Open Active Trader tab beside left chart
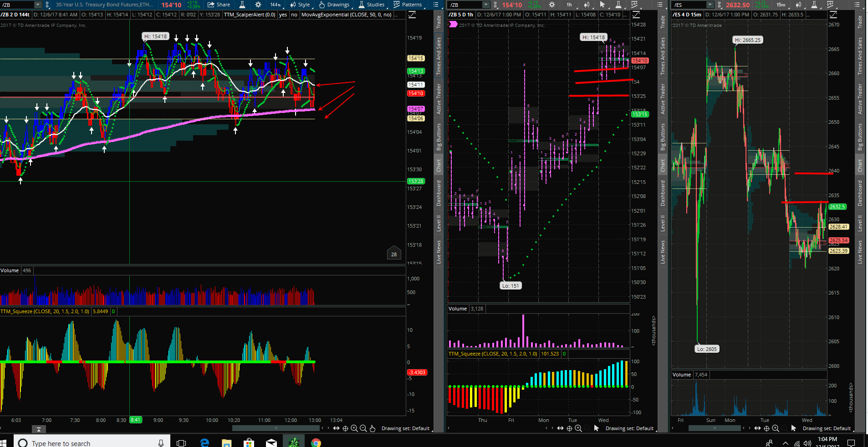 point(439,98)
